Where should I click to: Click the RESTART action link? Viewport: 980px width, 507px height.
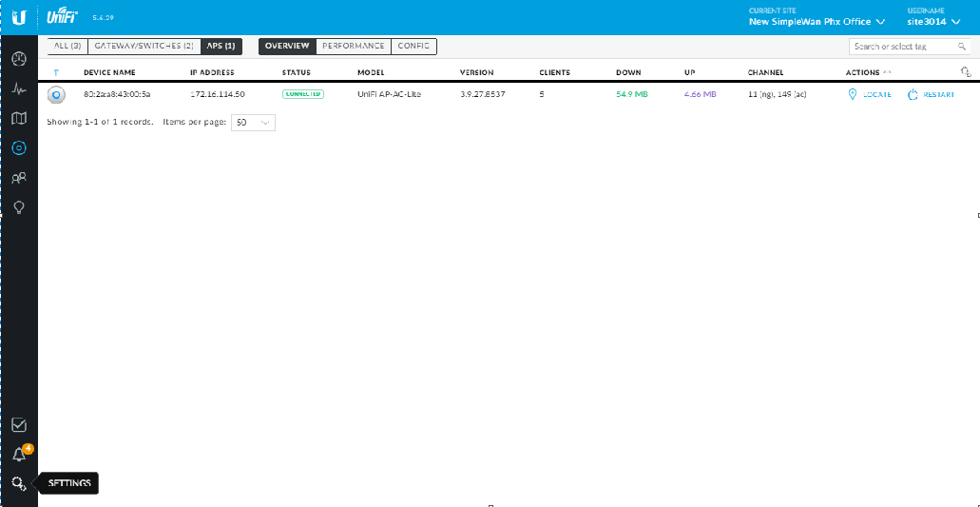tap(939, 94)
